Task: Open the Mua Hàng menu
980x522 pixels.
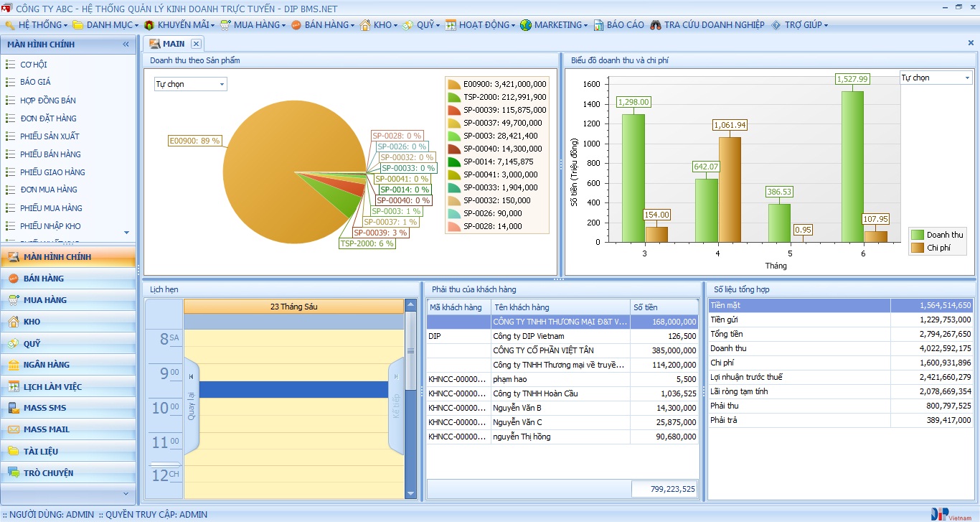Action: (x=253, y=24)
